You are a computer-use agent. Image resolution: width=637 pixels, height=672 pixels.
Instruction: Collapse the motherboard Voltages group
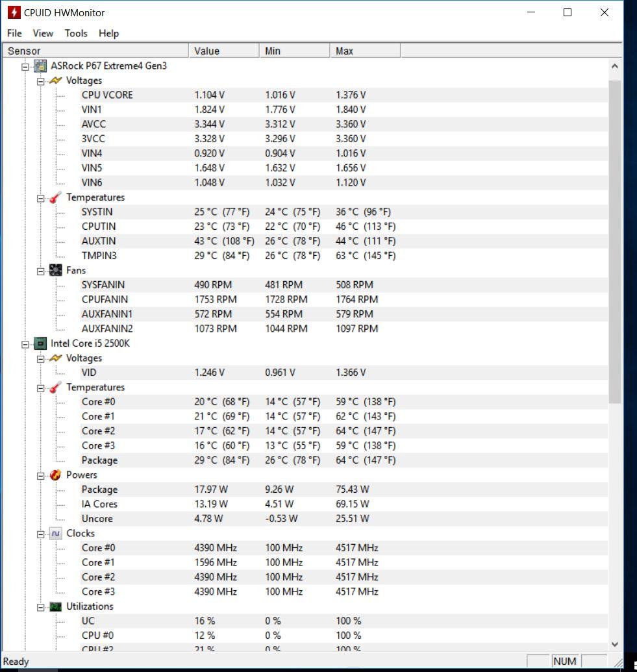coord(41,81)
